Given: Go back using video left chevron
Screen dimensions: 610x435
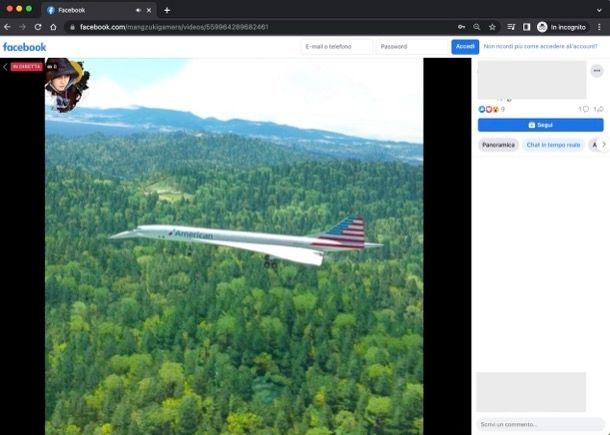Looking at the screenshot, I should click(5, 67).
